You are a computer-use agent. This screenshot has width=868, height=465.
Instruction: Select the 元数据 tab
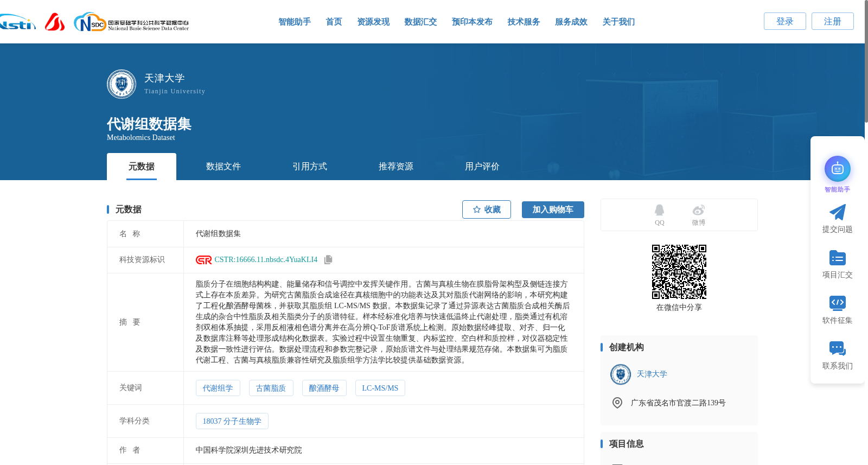pyautogui.click(x=142, y=167)
